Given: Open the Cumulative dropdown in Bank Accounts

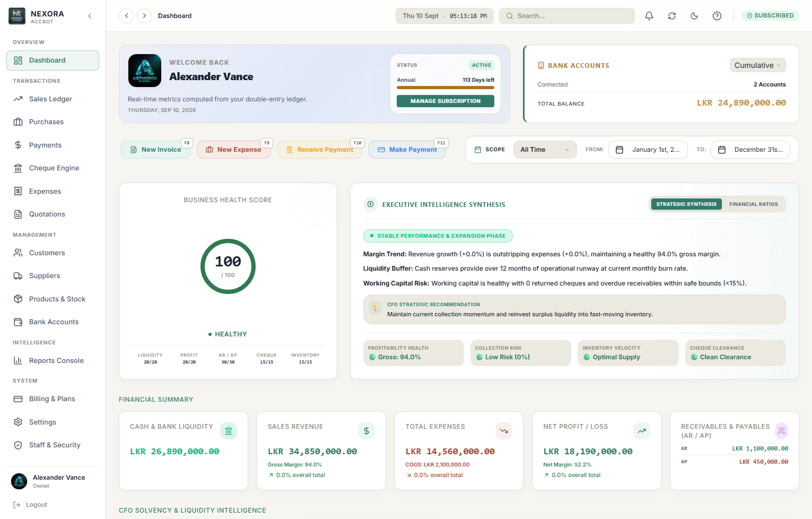Looking at the screenshot, I should (x=757, y=65).
